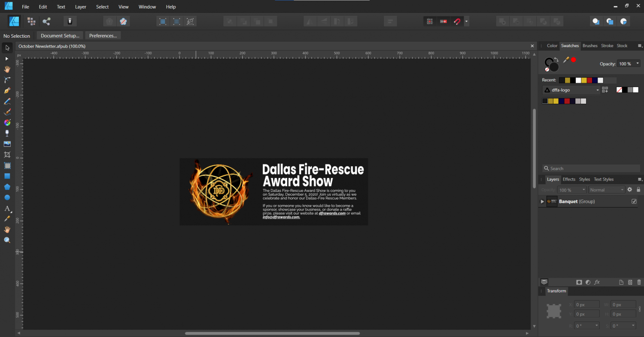Expand the Banquet group layer
Screen dimensions: 644x337
[x=542, y=202]
